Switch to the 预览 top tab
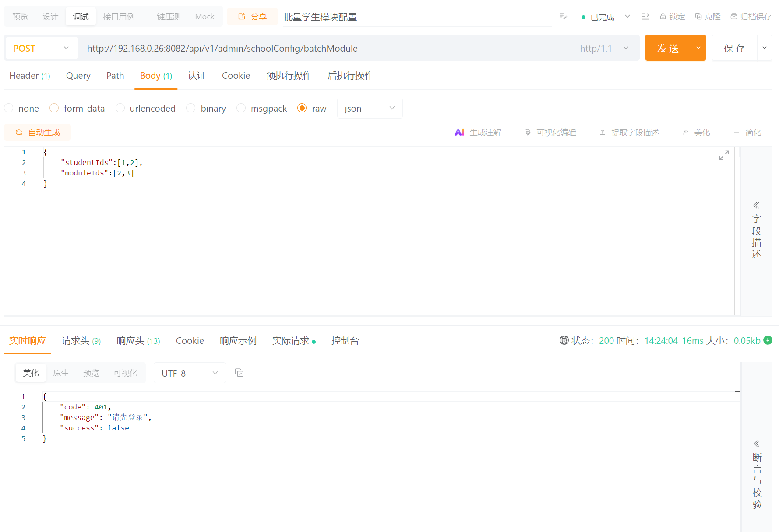This screenshot has width=779, height=532. (20, 16)
